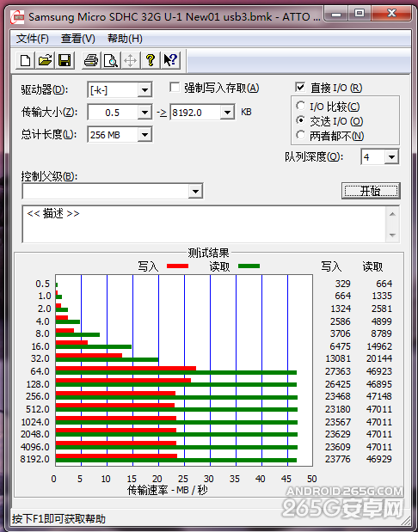Click the New file toolbar icon
The height and width of the screenshot is (532, 418).
click(x=26, y=61)
